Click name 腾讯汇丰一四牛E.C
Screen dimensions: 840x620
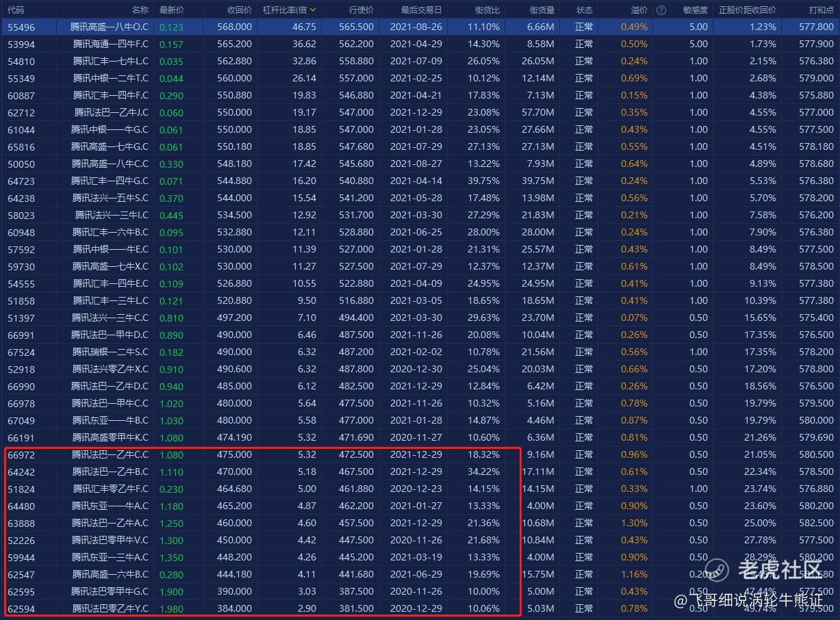click(110, 283)
